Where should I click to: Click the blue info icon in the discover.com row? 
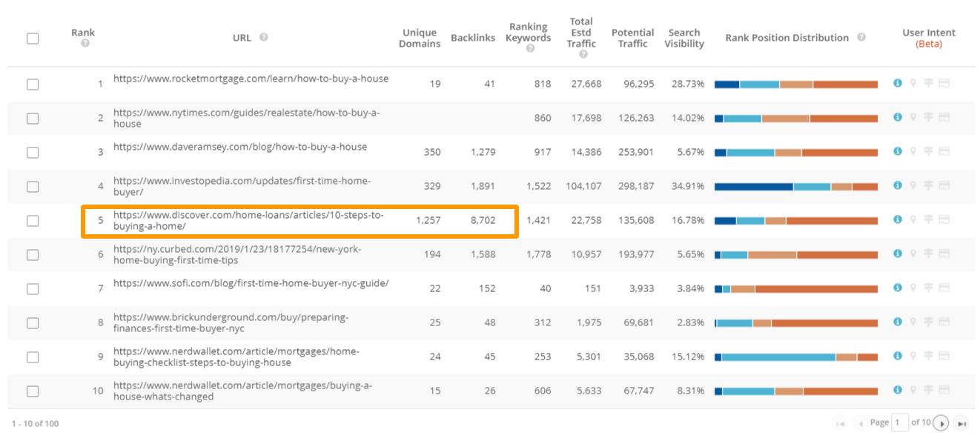click(x=898, y=220)
